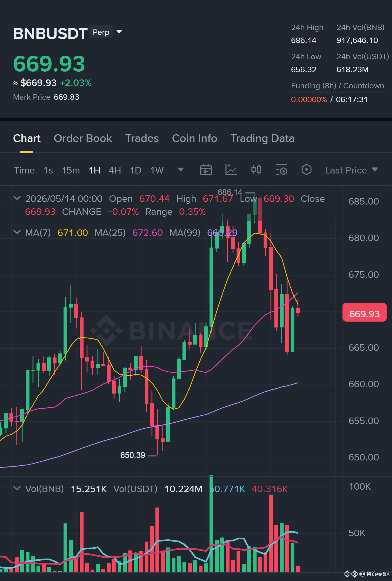Tap the 686.14 high price marker
The image size is (392, 581).
(x=230, y=192)
